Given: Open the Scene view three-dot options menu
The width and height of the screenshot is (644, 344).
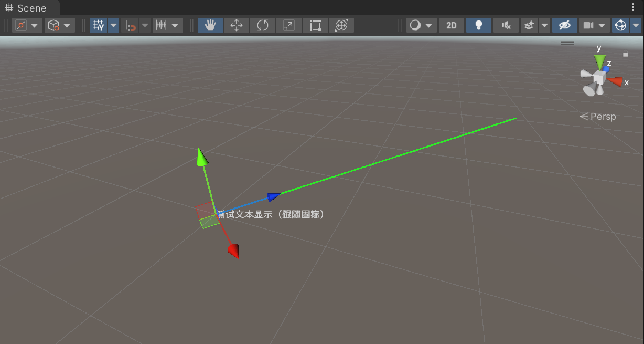Looking at the screenshot, I should point(634,7).
